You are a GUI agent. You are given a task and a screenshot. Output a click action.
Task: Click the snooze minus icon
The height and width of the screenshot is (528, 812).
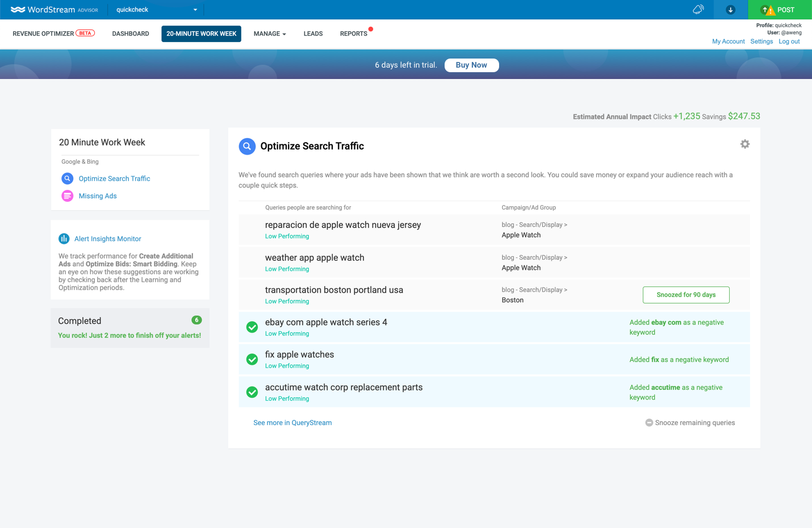coord(649,423)
